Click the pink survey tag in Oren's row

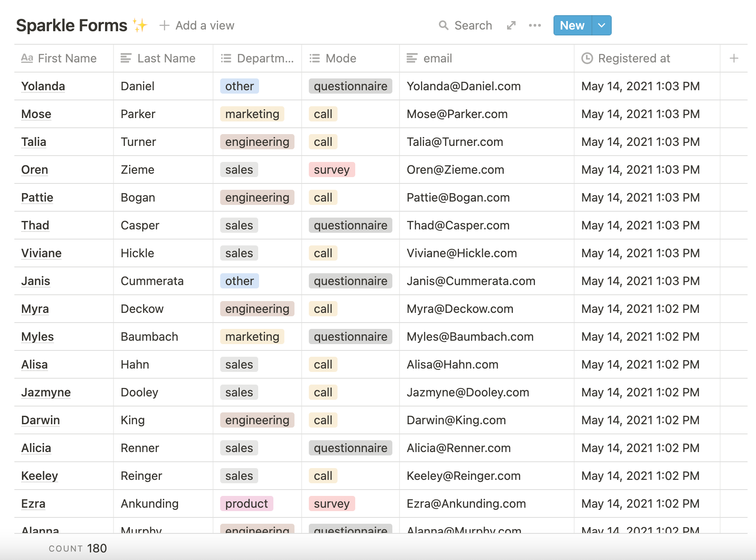point(332,170)
